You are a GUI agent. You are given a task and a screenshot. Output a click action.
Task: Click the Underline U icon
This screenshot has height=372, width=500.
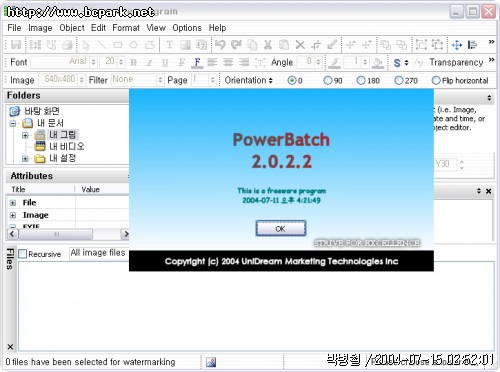[165, 62]
